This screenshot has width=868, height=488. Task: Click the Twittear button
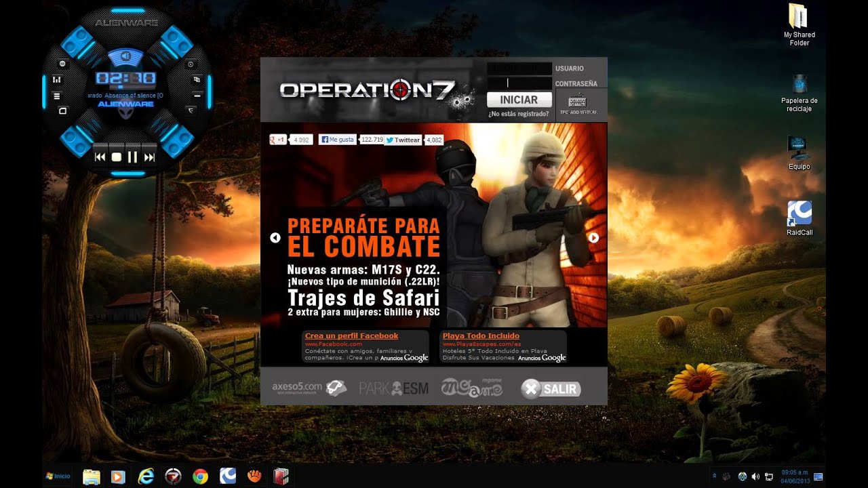pyautogui.click(x=403, y=140)
